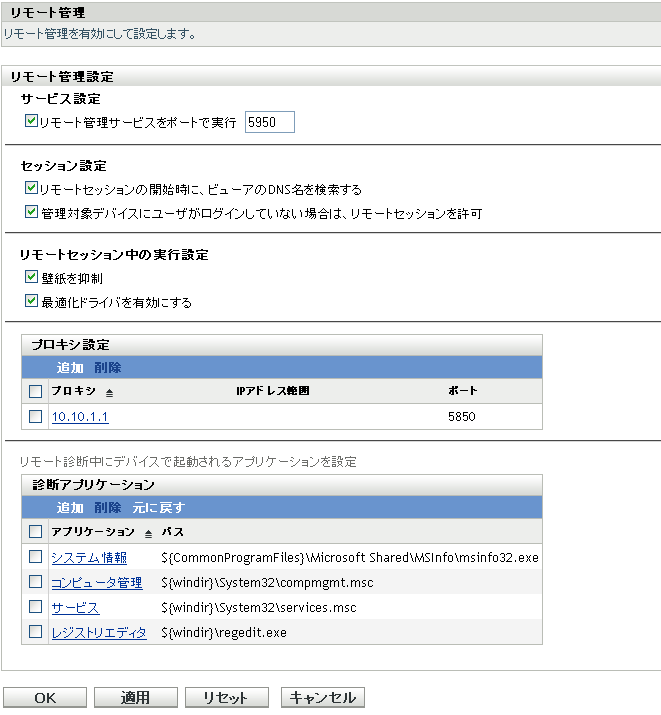Click 追加 in プロキシ設定 toolbar
The image size is (661, 715).
70,368
